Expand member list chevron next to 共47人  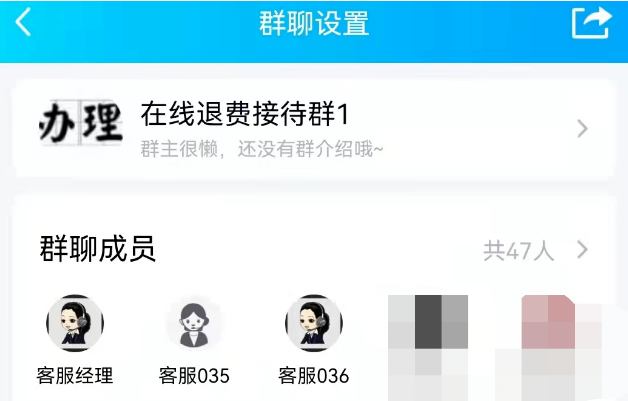point(582,250)
